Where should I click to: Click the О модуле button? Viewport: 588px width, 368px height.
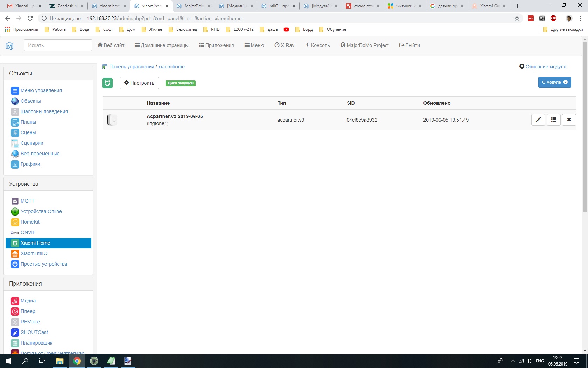[555, 82]
